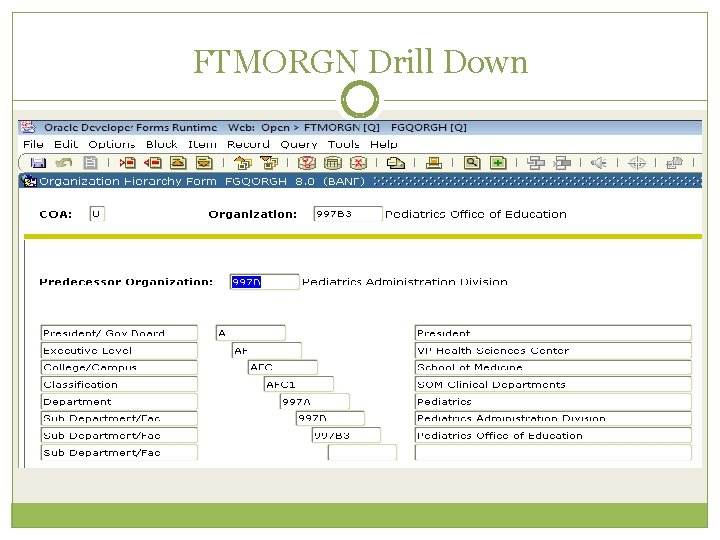Click the President/ Gov Board level label

pos(119,333)
